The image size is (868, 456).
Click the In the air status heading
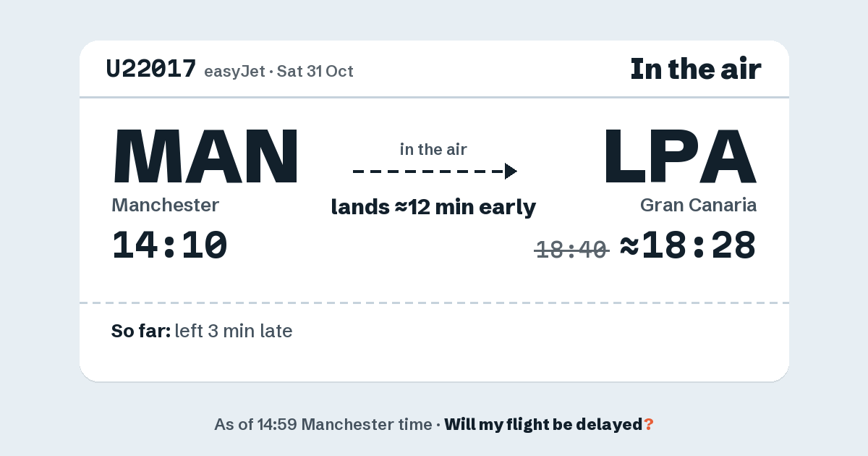coord(696,69)
